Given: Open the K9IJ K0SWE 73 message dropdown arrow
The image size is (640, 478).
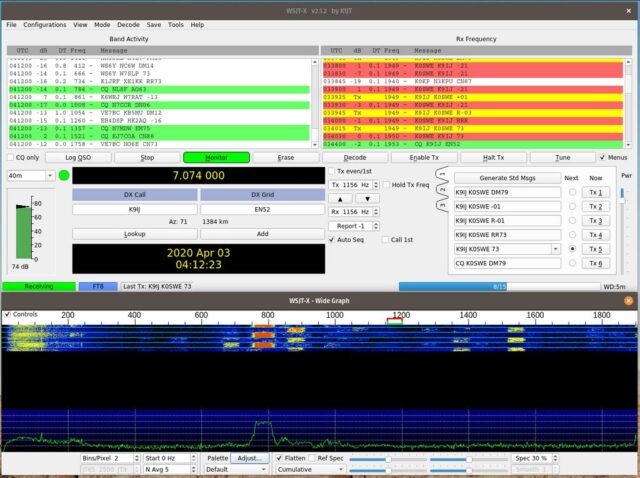Looking at the screenshot, I should coord(556,249).
